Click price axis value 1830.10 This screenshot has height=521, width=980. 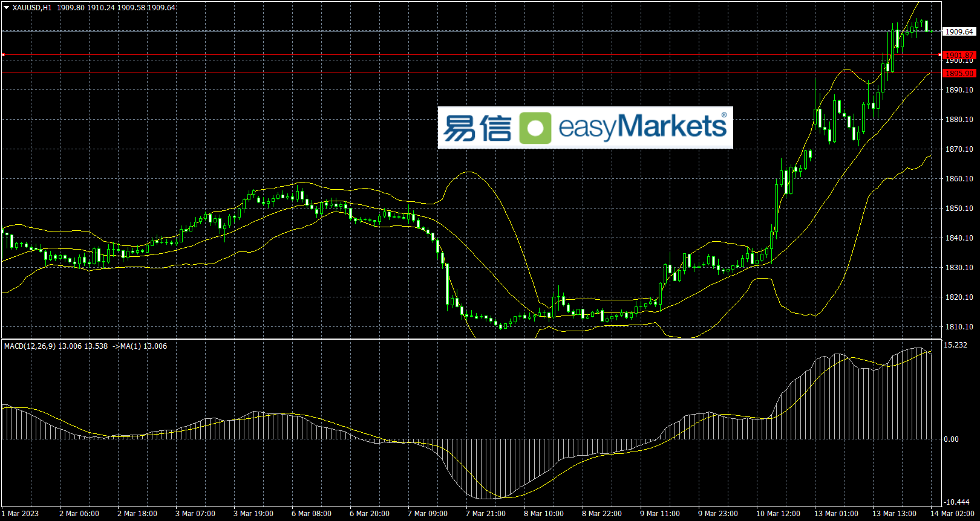(x=959, y=268)
